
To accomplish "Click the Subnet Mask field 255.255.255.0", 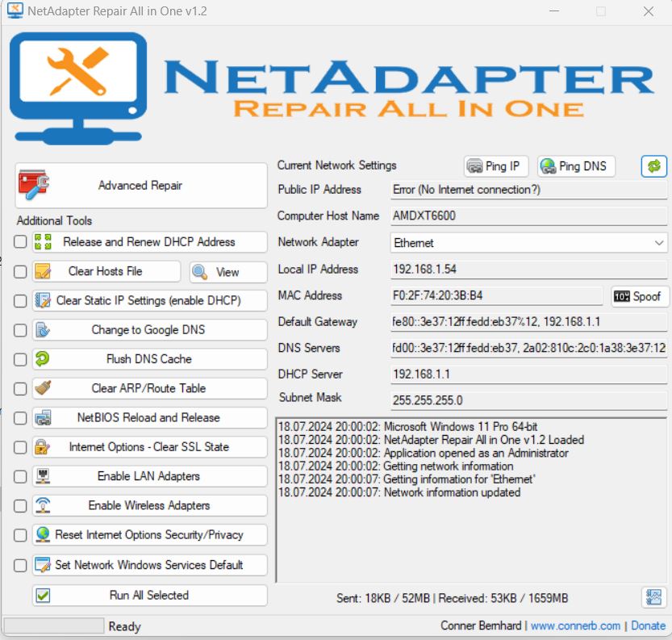I will click(x=528, y=400).
